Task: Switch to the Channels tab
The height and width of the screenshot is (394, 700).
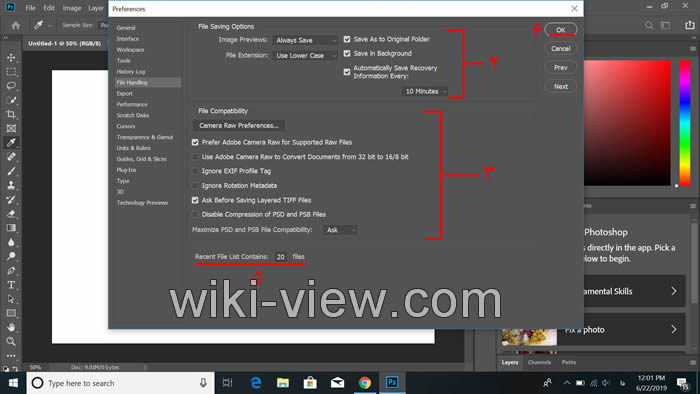Action: 539,362
